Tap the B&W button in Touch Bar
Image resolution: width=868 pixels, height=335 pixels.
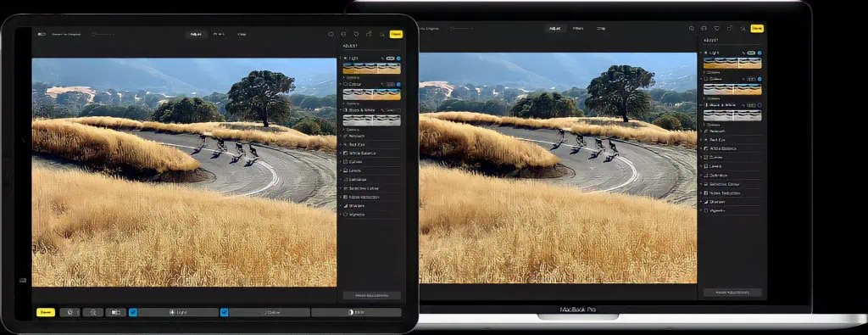[x=356, y=312]
